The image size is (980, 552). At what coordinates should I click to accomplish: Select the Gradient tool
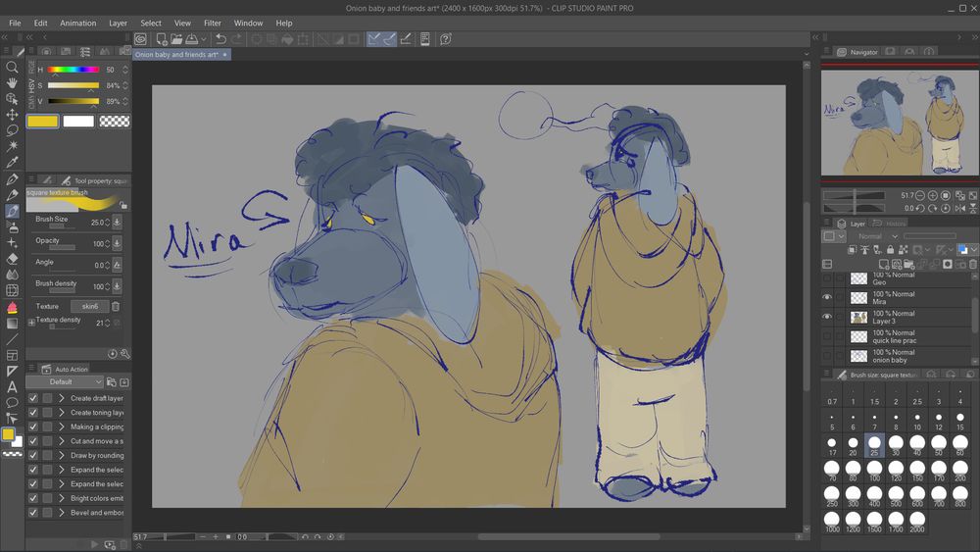11,324
